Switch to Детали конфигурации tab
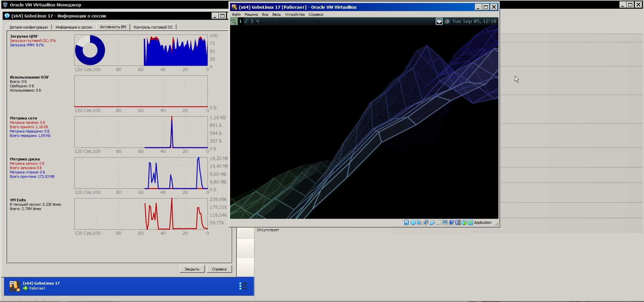Screen dimensions: 644x302 [29, 27]
